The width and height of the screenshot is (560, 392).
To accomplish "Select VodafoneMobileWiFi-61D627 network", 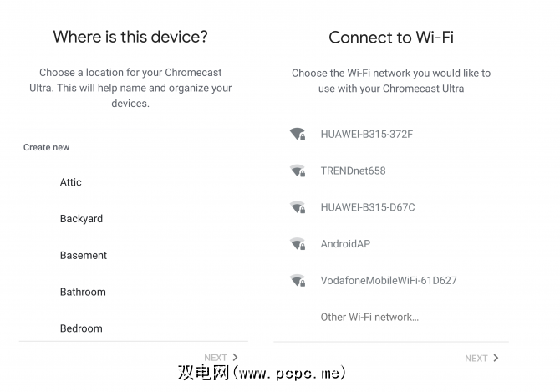I will pos(389,281).
